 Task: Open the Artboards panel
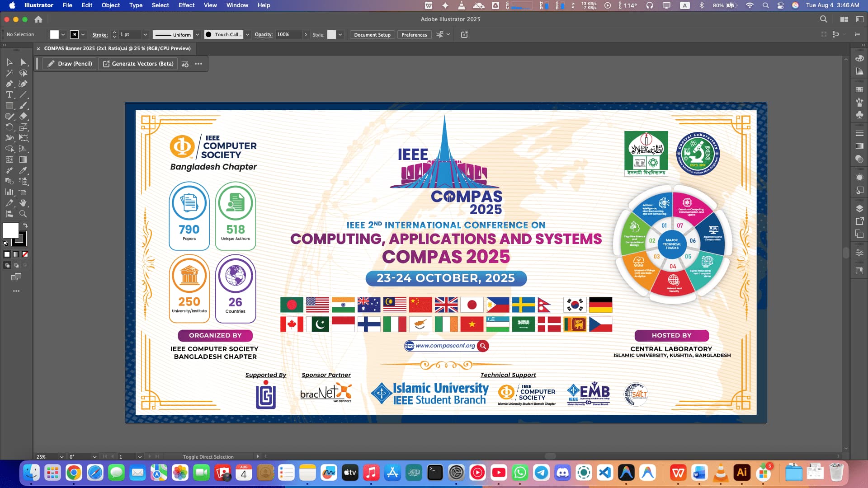859,234
